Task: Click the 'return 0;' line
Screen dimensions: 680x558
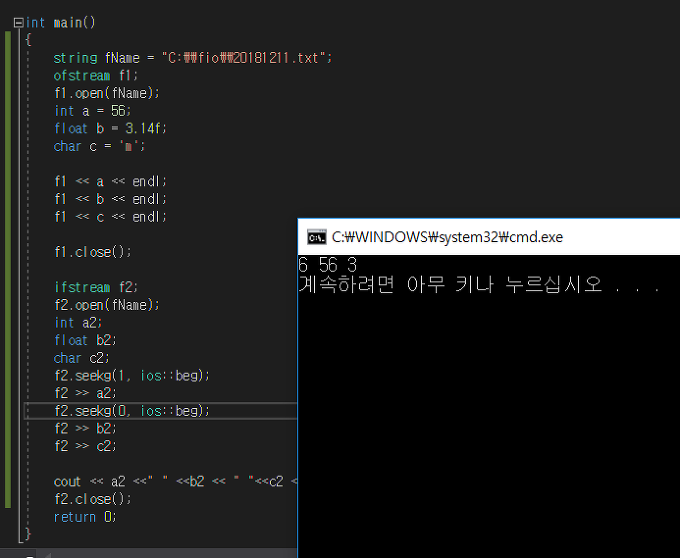Action: pyautogui.click(x=85, y=517)
